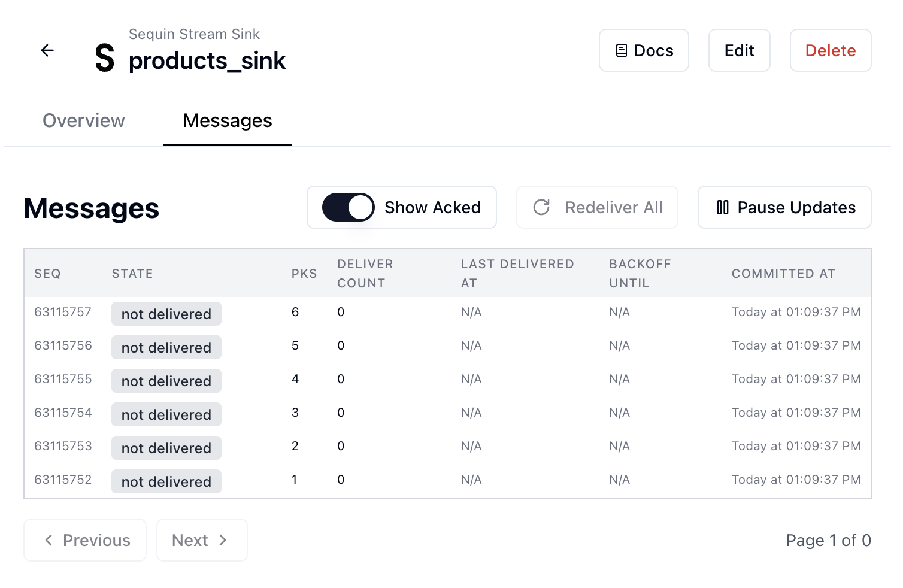The image size is (903, 588).
Task: Switch to the Overview tab
Action: 83,120
